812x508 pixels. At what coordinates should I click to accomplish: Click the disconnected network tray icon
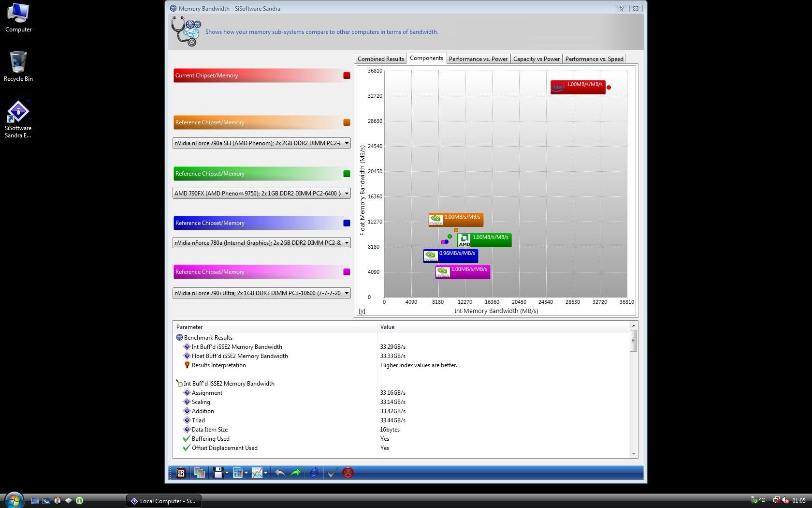pos(776,500)
